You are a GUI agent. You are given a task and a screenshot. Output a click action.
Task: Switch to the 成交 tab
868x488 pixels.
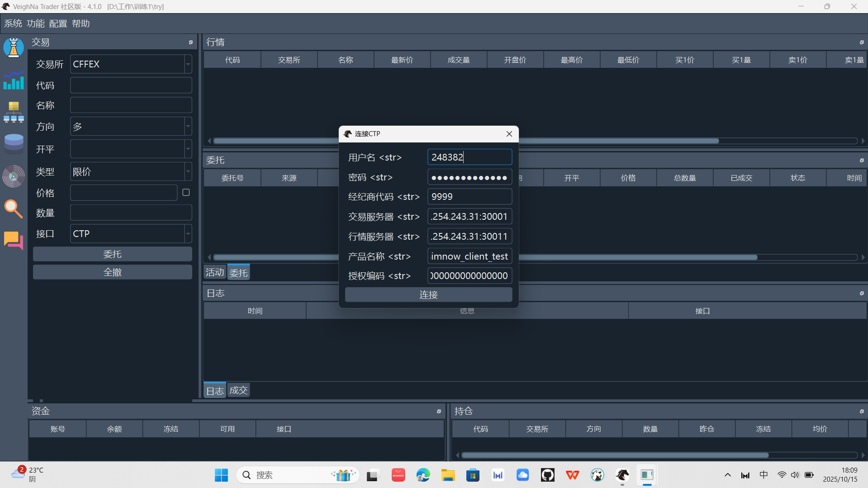pos(238,390)
